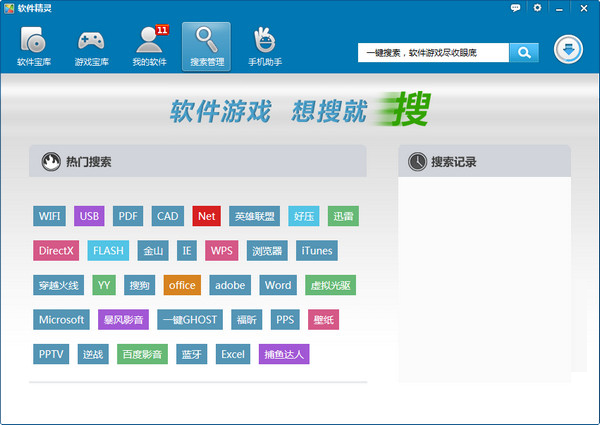The width and height of the screenshot is (600, 425).
Task: Click the 英雄联盟 search tag
Action: coord(254,216)
